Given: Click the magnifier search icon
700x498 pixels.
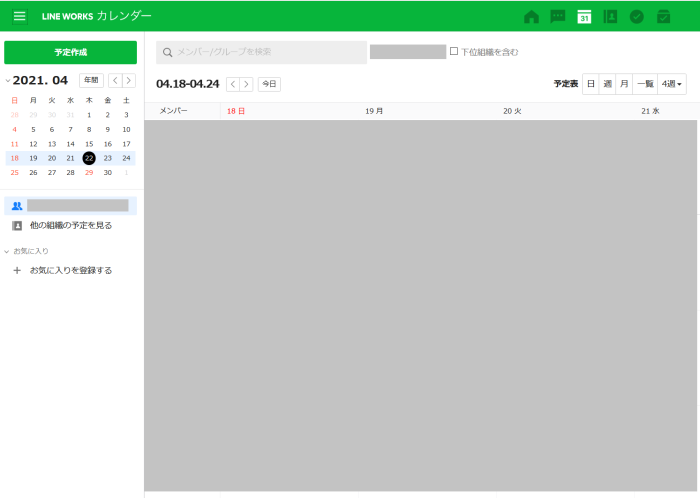Looking at the screenshot, I should click(x=167, y=53).
